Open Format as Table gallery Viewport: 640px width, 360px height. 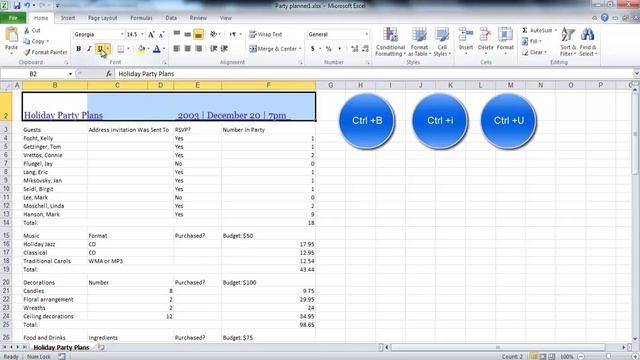(x=419, y=42)
